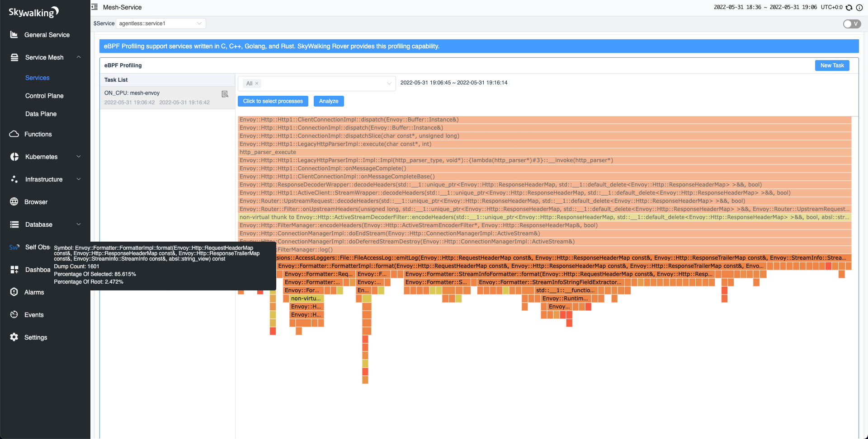Open the task log icon on ON_CPU: mesh-envoy
Screen dimensions: 868x439
(225, 94)
